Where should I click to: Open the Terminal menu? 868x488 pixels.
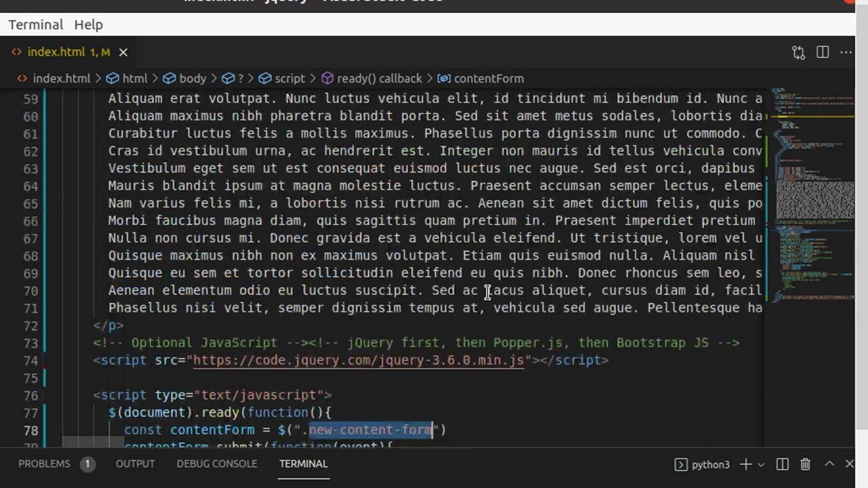tap(36, 24)
